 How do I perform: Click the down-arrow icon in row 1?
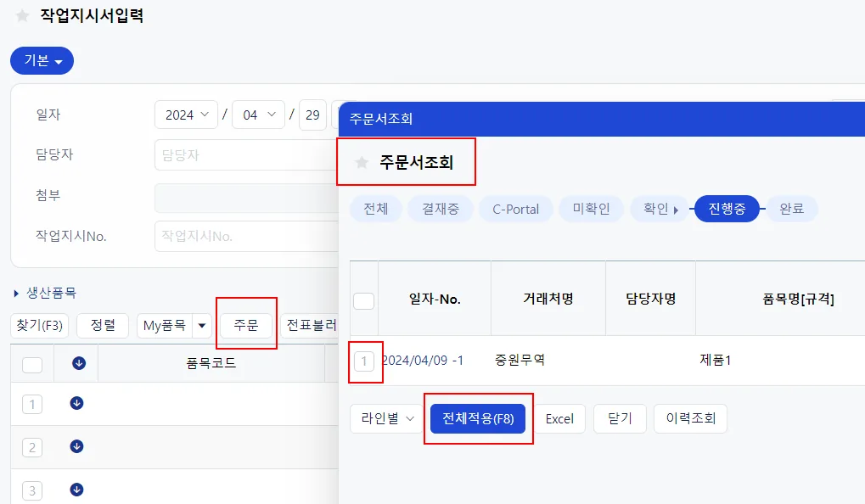click(x=76, y=403)
